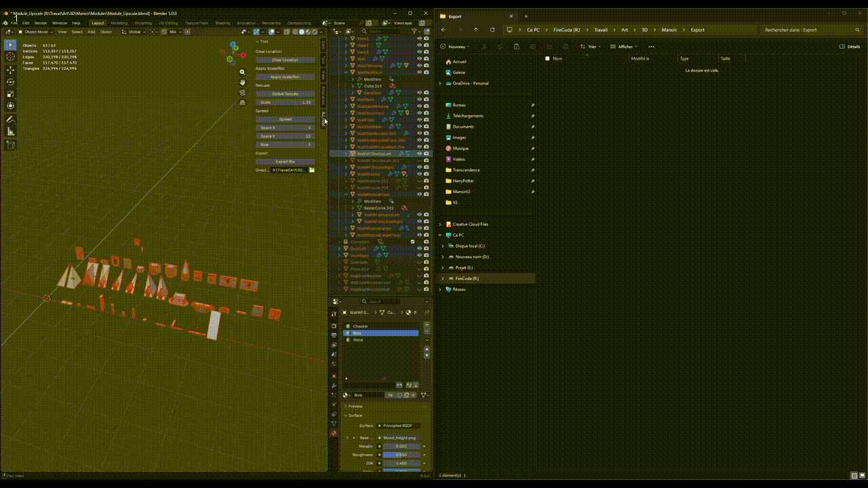Toggle the camera view icon
868x488 pixels.
242,92
